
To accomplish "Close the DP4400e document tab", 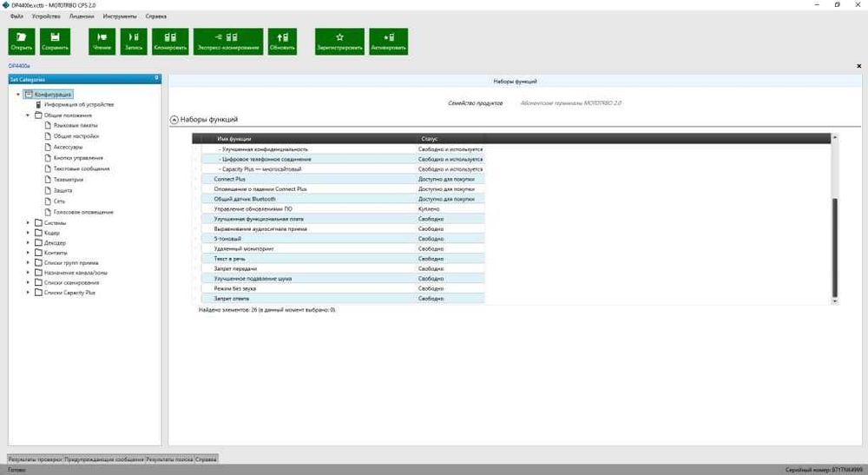I will click(858, 66).
